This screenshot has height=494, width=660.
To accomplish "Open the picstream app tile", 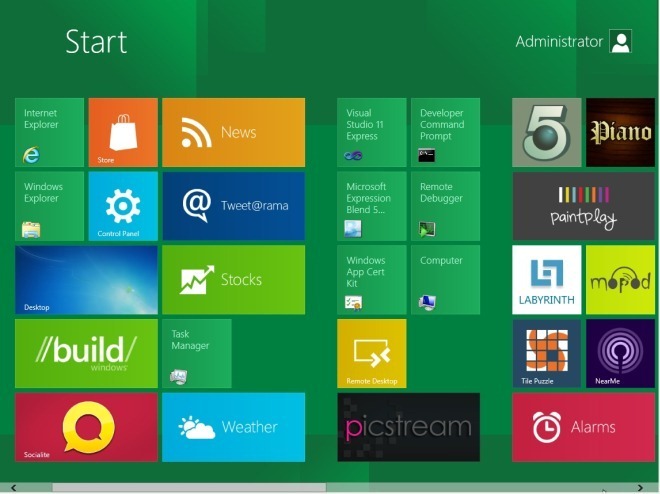I will click(x=408, y=427).
